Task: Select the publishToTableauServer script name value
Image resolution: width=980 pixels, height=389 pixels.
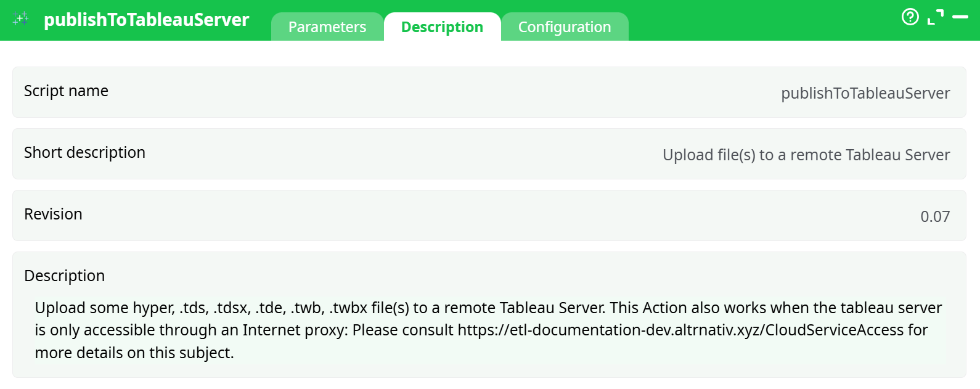Action: (x=865, y=93)
